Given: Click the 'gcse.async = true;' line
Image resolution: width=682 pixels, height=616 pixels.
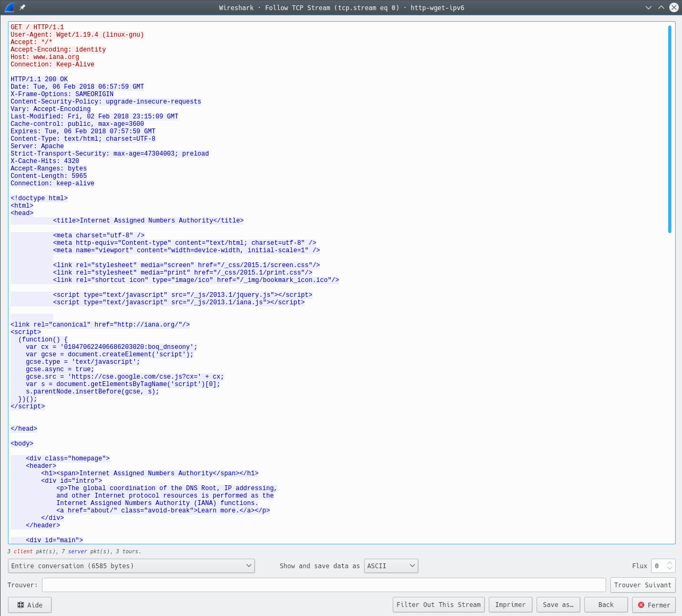Looking at the screenshot, I should point(60,369).
